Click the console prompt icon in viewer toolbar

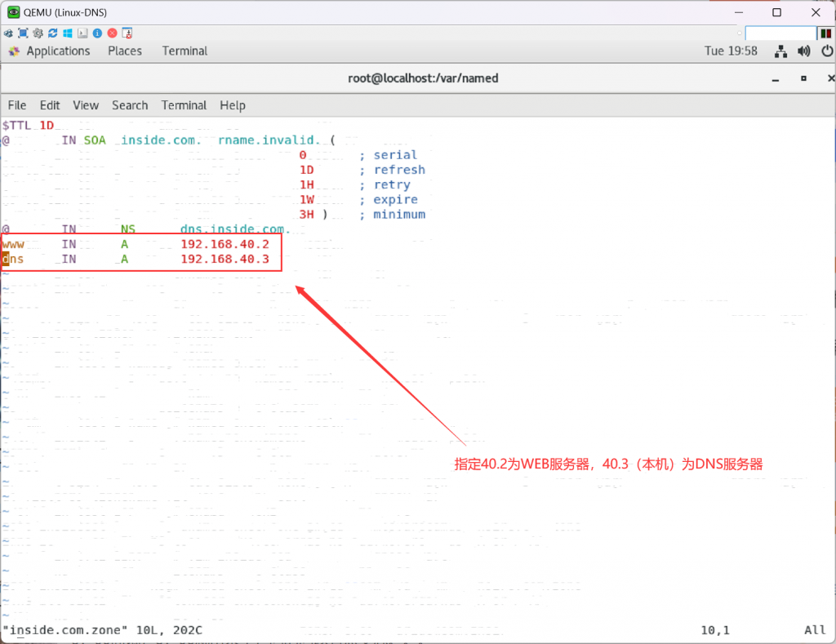coord(82,33)
